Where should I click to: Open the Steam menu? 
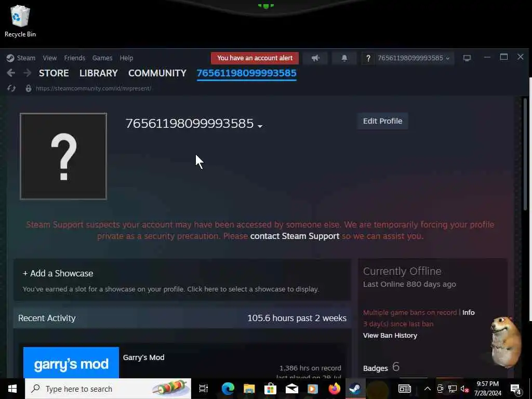[x=21, y=58]
